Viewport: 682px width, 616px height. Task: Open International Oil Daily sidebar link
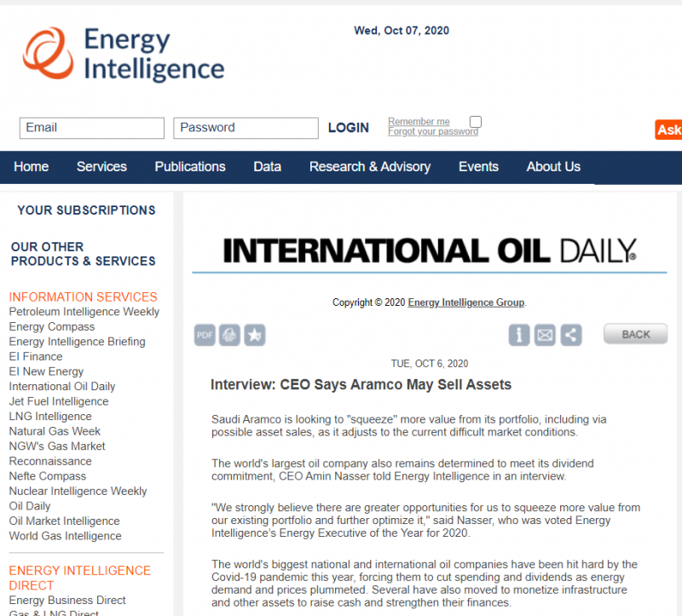pos(62,387)
